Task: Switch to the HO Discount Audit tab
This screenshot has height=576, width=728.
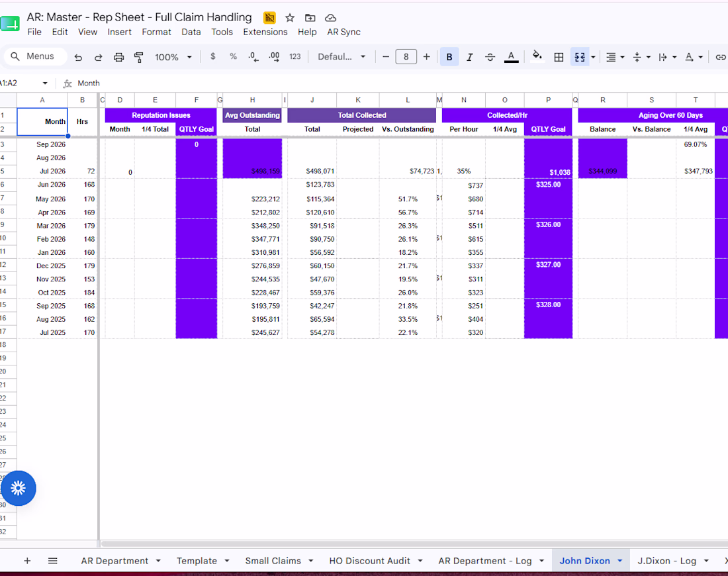Action: tap(369, 561)
